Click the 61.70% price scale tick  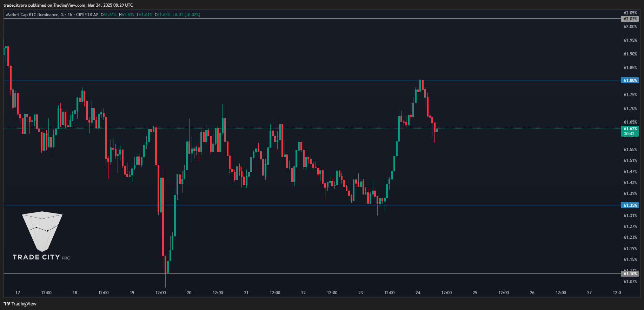tap(630, 108)
